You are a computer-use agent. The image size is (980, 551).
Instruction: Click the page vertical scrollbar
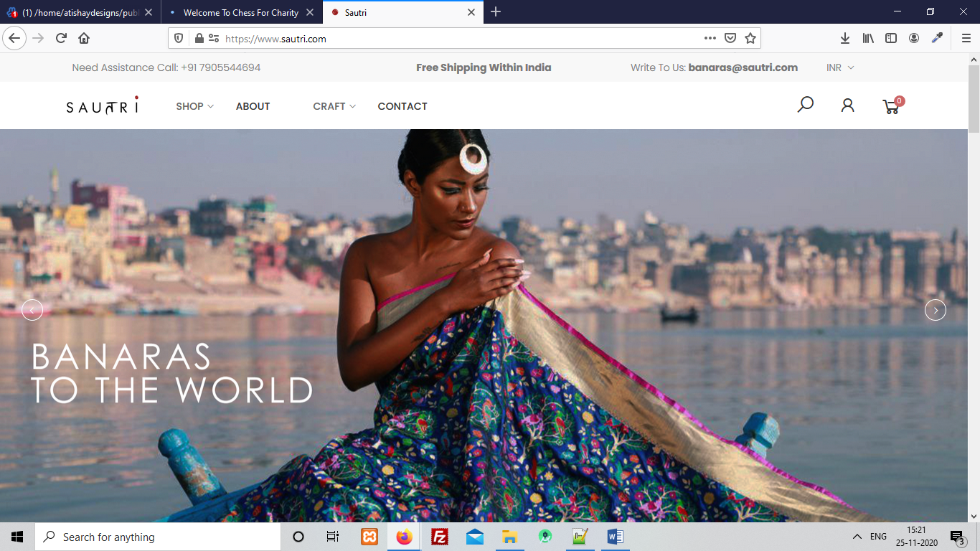tap(974, 99)
